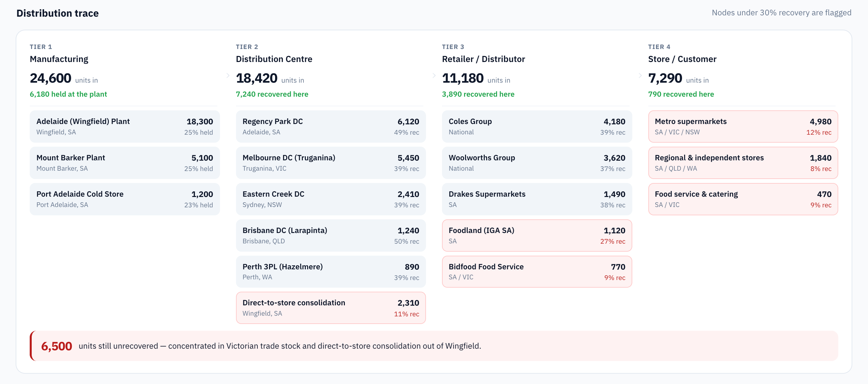Select flagged Direct-to-store consolidation node
Image resolution: width=868 pixels, height=384 pixels.
331,308
